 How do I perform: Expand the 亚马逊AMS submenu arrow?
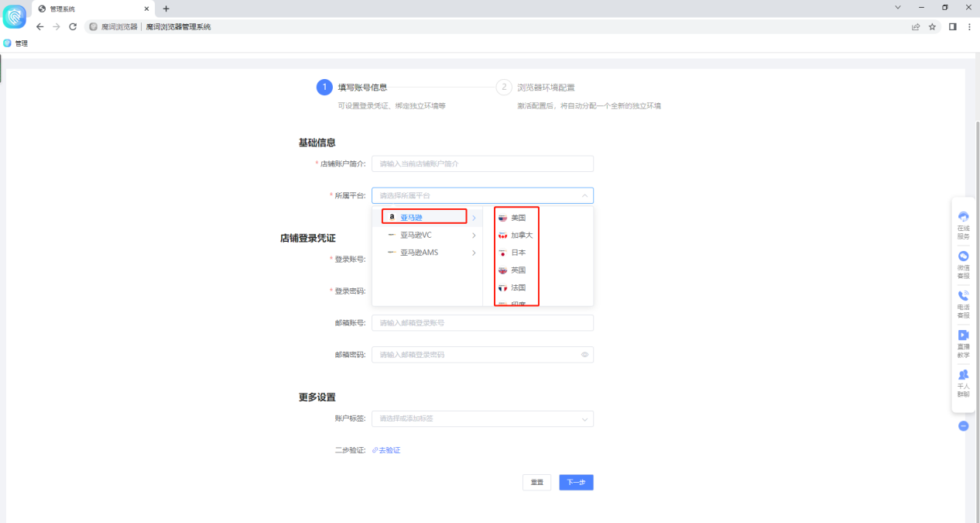(x=474, y=253)
